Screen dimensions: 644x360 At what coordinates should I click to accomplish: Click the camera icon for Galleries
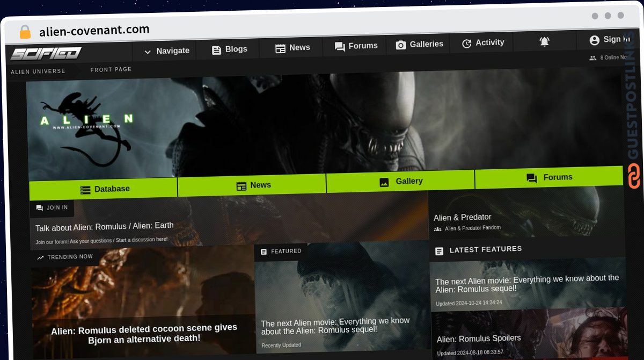[x=401, y=45]
